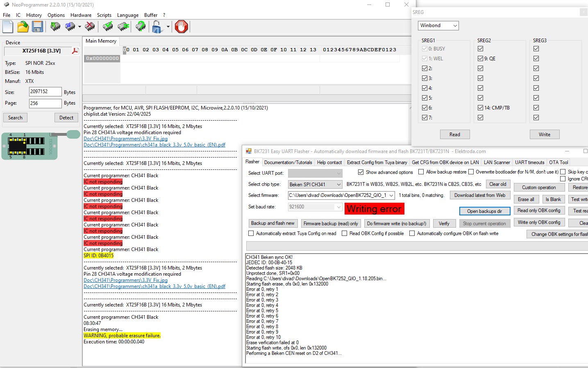This screenshot has width=588, height=368.
Task: Uncheck Show advanced options
Action: pos(361,172)
